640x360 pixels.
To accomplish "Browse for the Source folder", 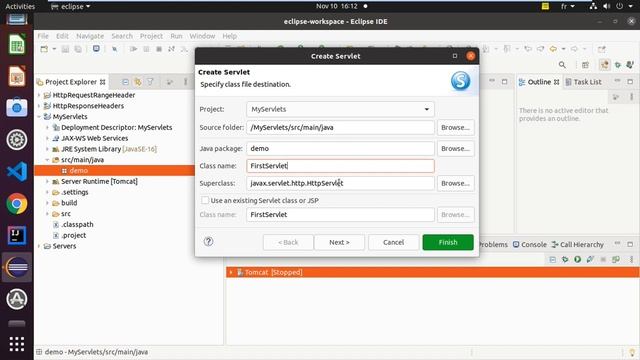I will (x=456, y=127).
